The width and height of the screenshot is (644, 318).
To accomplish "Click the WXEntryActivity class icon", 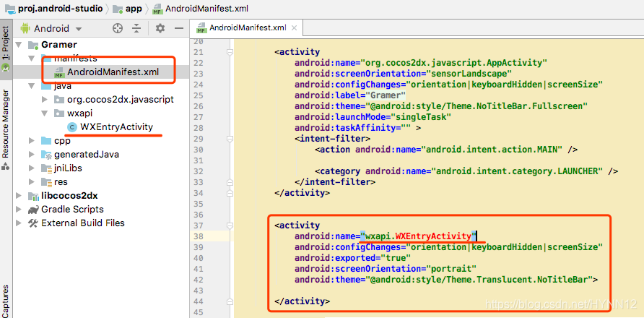I will [x=72, y=127].
